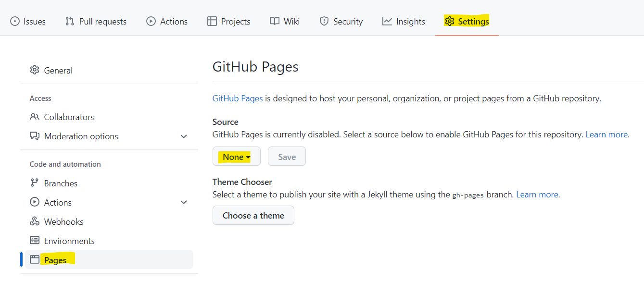Click the General gear icon in sidebar
Viewport: 644px width, 281px height.
pos(34,70)
